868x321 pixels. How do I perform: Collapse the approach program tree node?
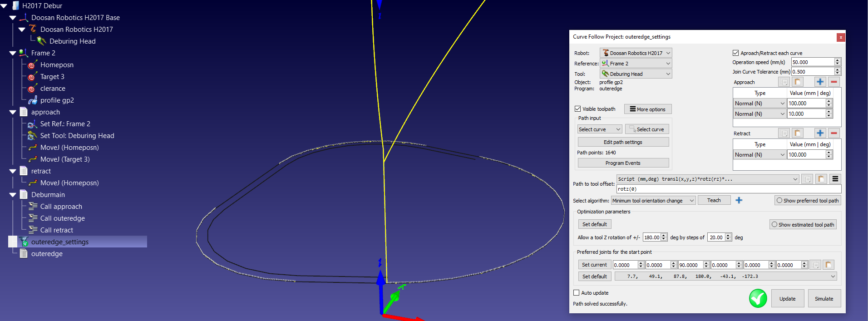pyautogui.click(x=13, y=112)
